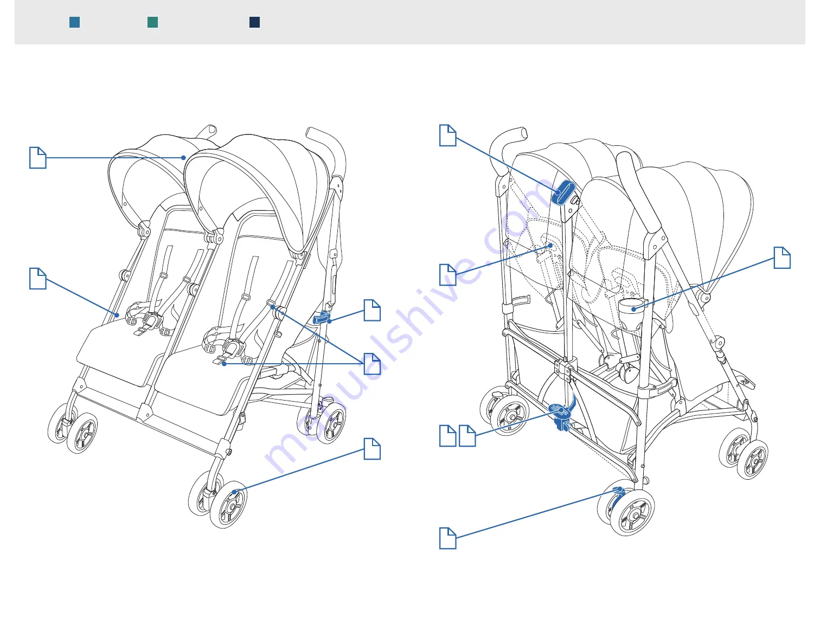Select the medium blue legend swatch
Screen dimensions: 820x644
(x=75, y=22)
